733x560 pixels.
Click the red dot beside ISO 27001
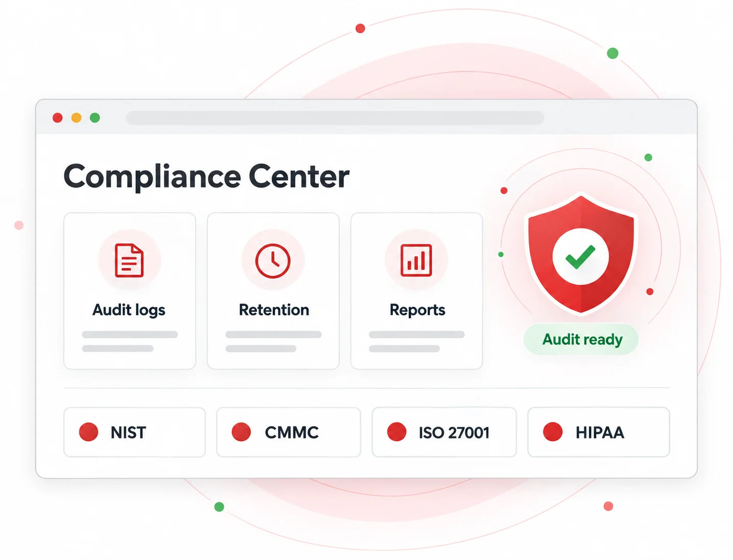point(396,432)
